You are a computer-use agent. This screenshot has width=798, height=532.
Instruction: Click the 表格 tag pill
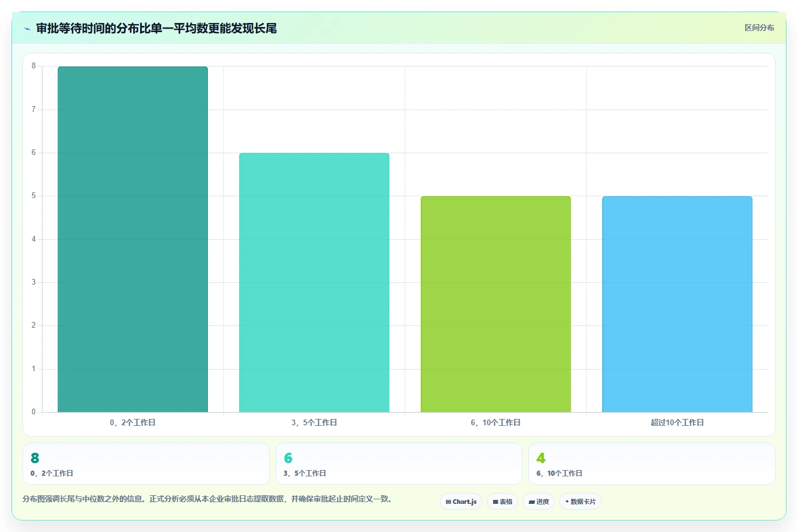click(502, 502)
